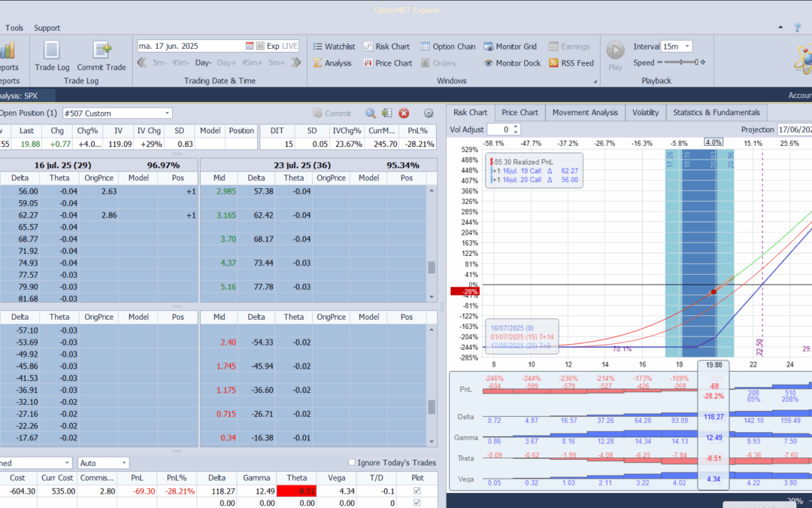Open the Price Chart window from the ribbon
This screenshot has width=812, height=508.
click(x=388, y=63)
